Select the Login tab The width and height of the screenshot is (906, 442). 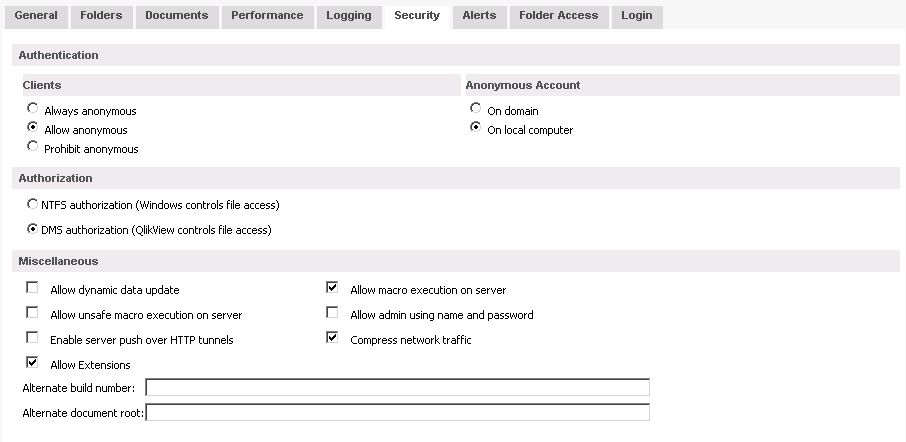(x=636, y=16)
